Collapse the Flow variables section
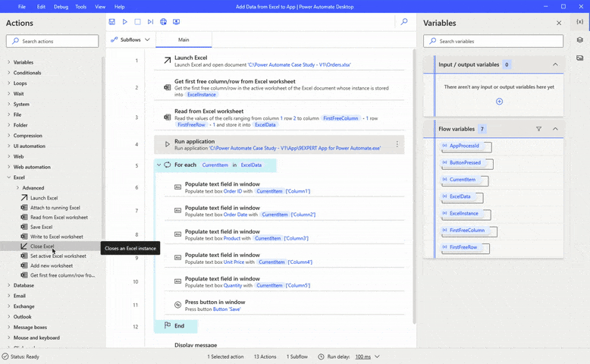Image resolution: width=590 pixels, height=364 pixels. coord(555,129)
